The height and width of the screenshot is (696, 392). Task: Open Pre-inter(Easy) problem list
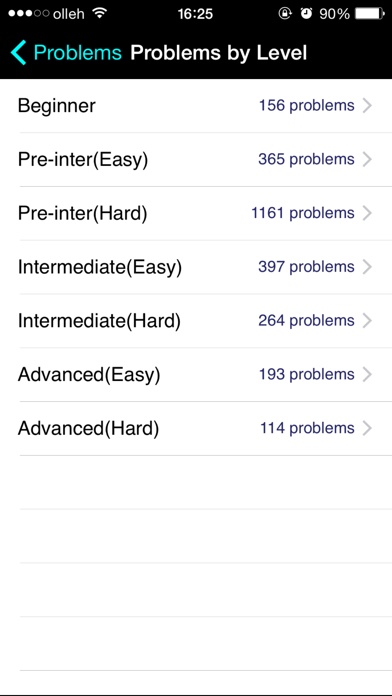point(196,159)
